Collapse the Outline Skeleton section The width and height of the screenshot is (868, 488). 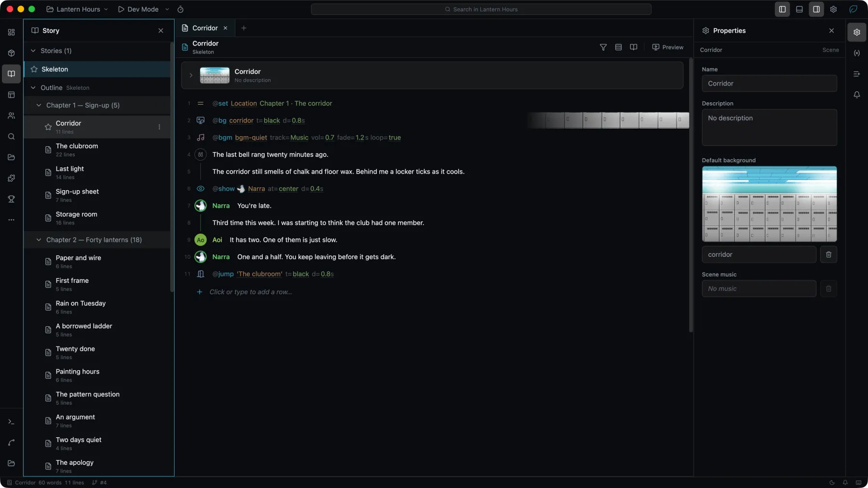33,88
